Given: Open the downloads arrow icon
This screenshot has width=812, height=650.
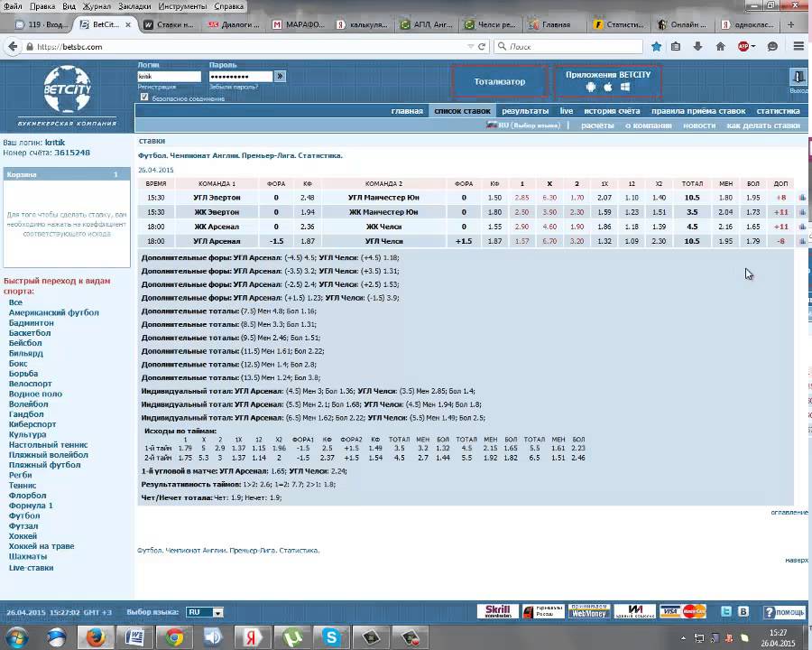Looking at the screenshot, I should click(x=697, y=47).
